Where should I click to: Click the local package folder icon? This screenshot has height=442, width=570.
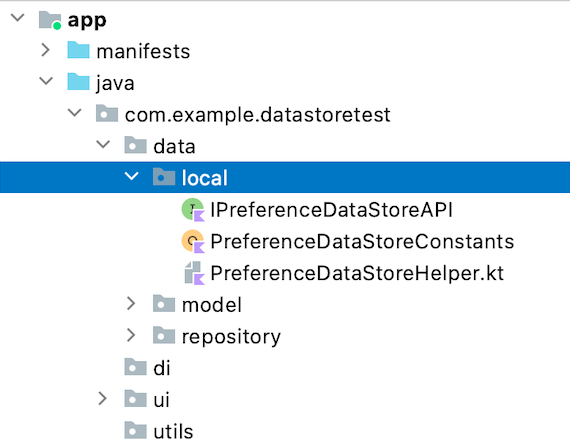(x=164, y=177)
